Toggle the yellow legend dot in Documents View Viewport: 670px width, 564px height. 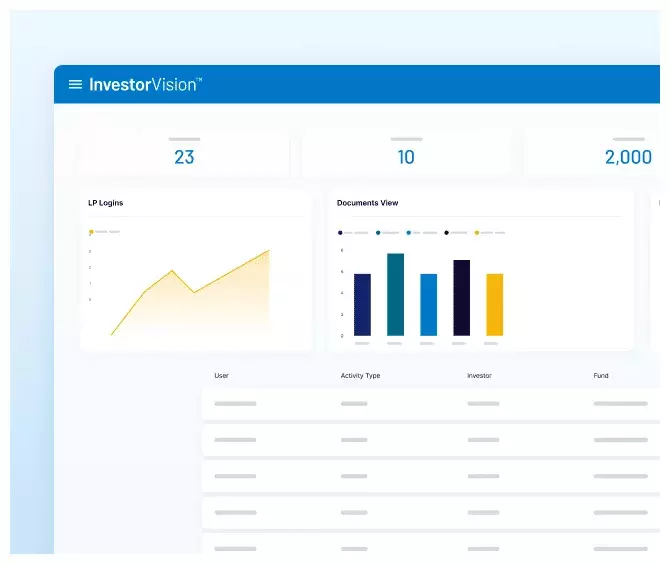click(477, 232)
